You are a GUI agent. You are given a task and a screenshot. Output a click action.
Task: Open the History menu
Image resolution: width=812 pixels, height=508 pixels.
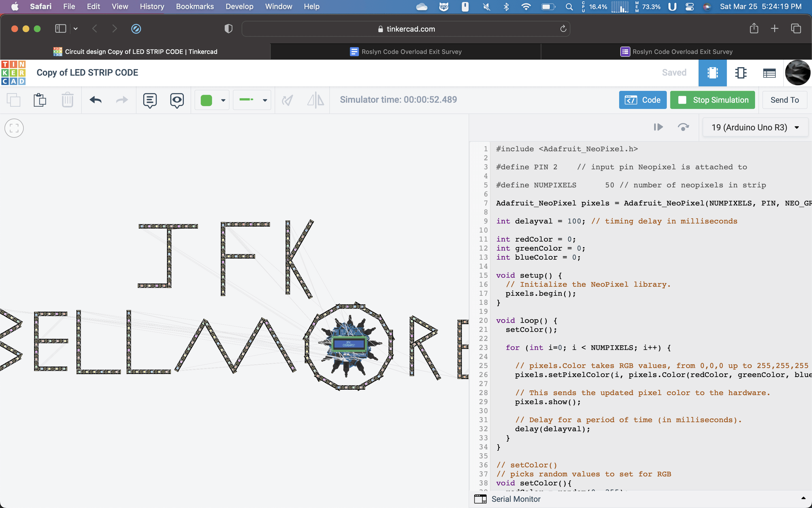click(x=152, y=7)
